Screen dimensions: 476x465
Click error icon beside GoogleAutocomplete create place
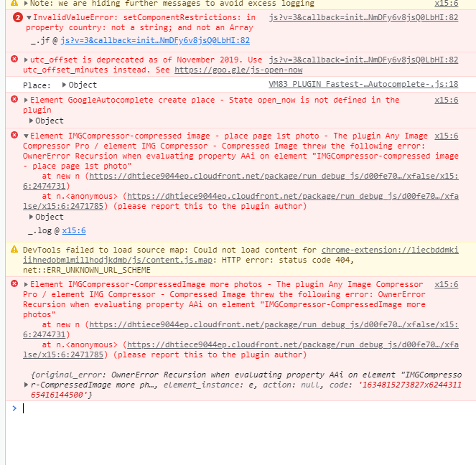tap(14, 99)
